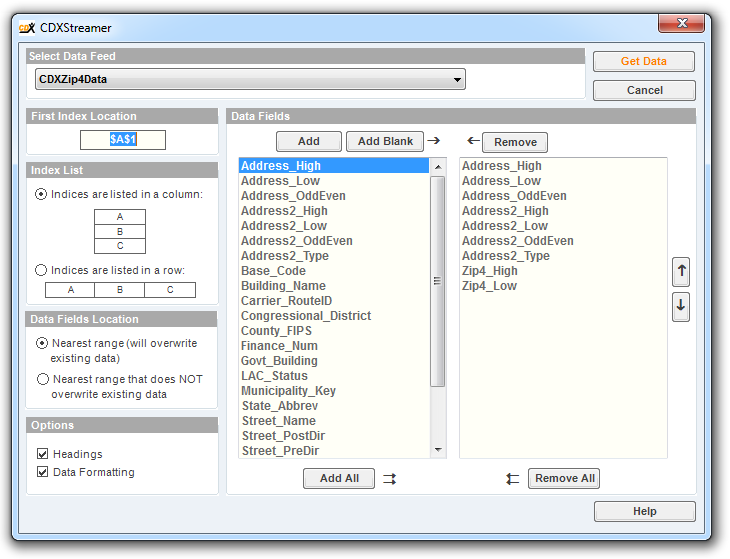Open the CDXZip4Data data feed dropdown
Screen dimensions: 730x559
coord(250,79)
